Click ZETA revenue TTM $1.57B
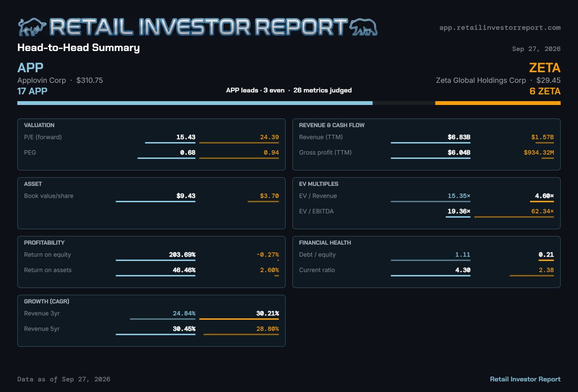Image resolution: width=578 pixels, height=392 pixels. pyautogui.click(x=542, y=137)
